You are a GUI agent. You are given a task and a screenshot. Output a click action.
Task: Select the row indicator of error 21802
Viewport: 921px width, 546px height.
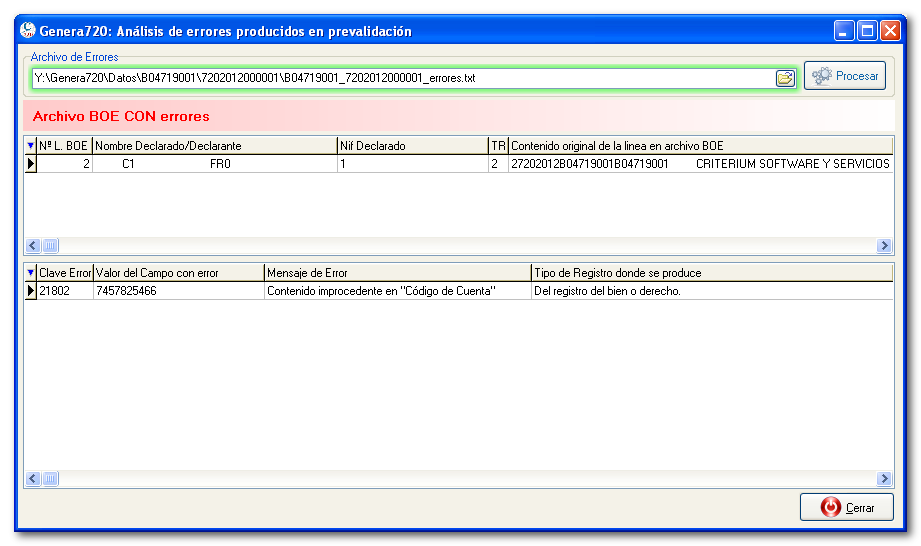point(31,291)
